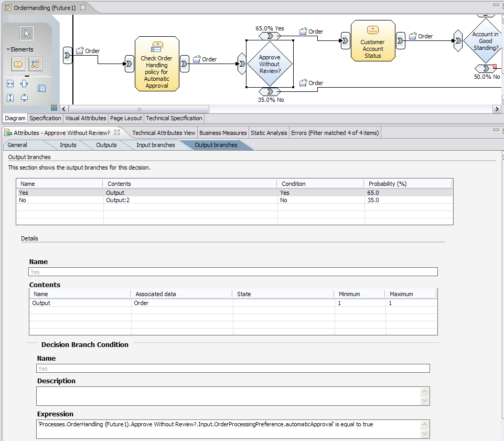Screen dimensions: 504x441
Task: Close the OrderHandling (Future1) editor tab
Action: pyautogui.click(x=83, y=7)
